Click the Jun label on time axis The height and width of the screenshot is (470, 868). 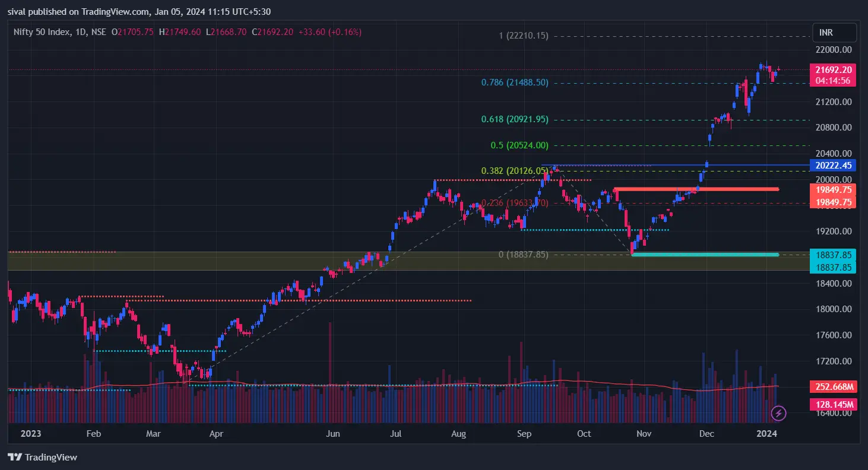333,434
